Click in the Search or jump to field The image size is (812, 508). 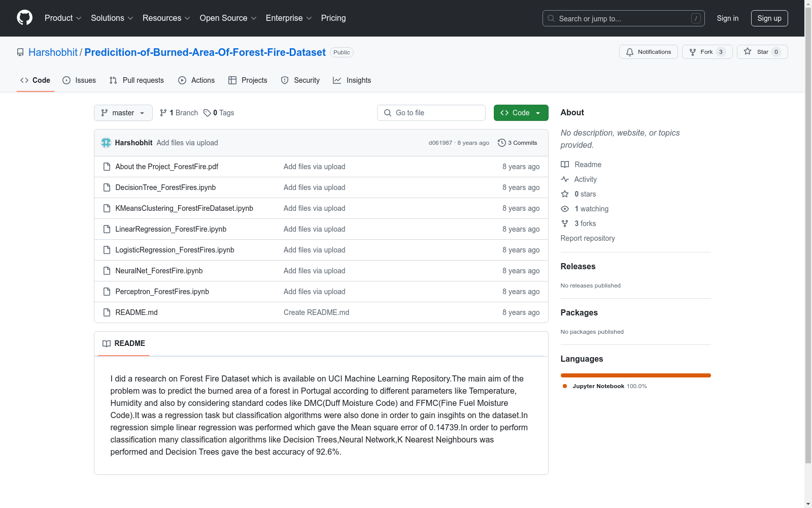pos(624,18)
